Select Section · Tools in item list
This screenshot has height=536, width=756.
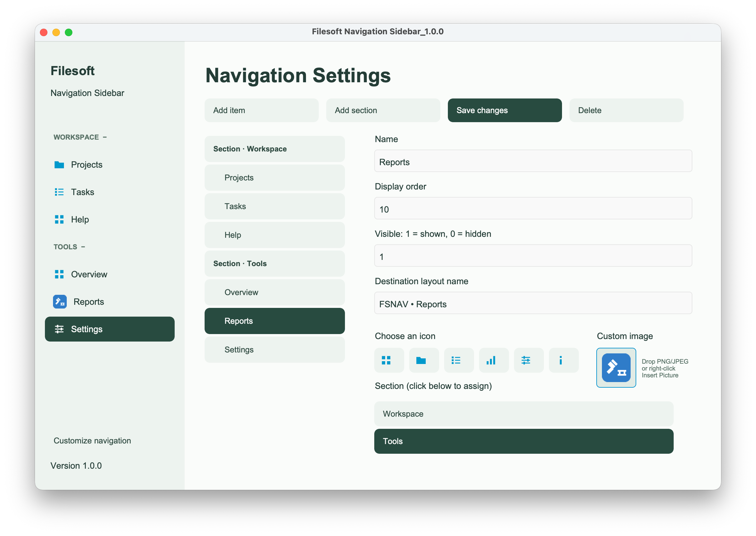[x=275, y=263]
